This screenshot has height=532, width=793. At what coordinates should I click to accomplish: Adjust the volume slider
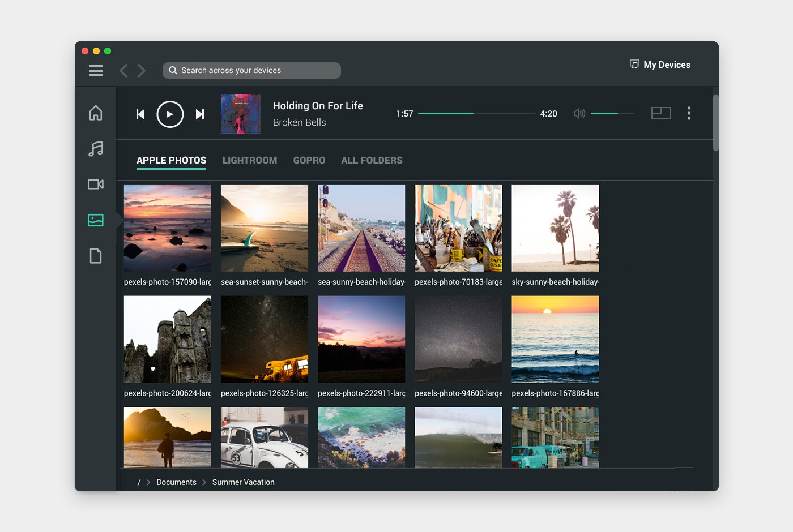(x=612, y=113)
